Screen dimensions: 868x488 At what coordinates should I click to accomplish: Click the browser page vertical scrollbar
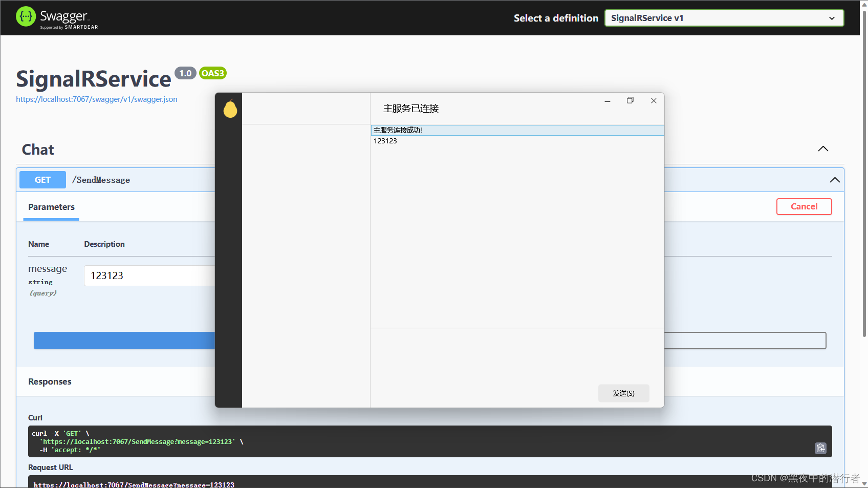click(864, 174)
